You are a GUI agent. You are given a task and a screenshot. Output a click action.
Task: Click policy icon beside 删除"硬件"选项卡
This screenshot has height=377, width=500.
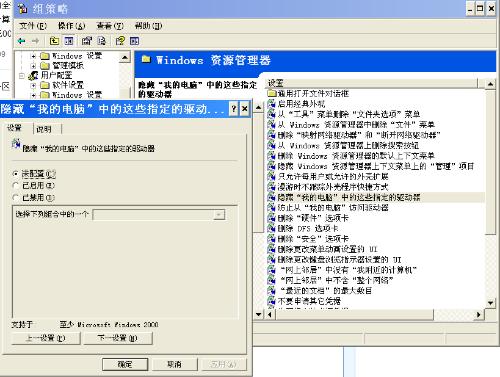pos(272,218)
